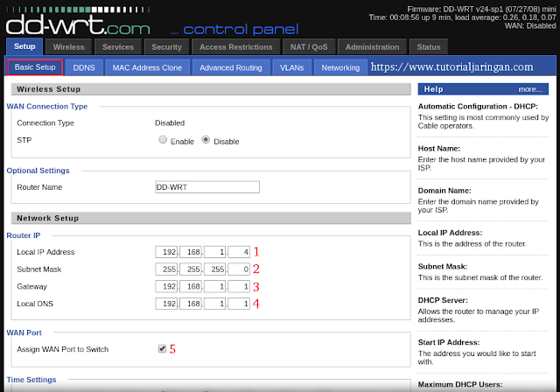Click the Subnet Mask third octet field
Image resolution: width=560 pixels, height=392 pixels.
[214, 269]
